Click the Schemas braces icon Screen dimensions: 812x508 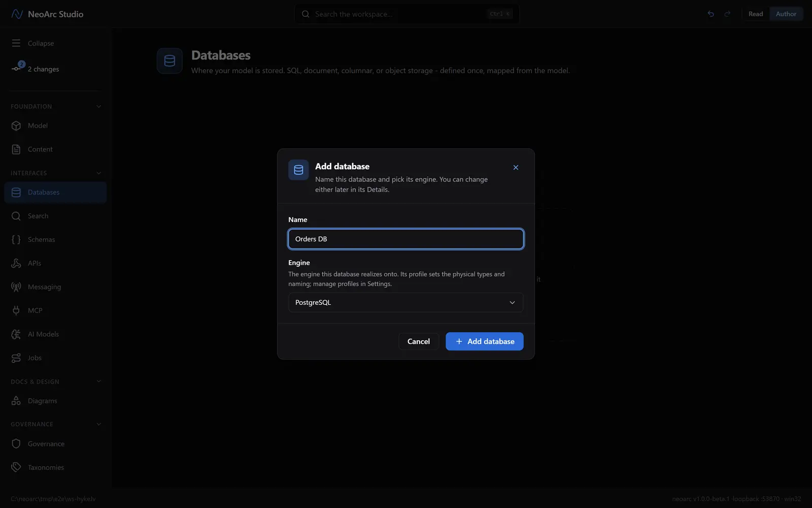(x=16, y=240)
